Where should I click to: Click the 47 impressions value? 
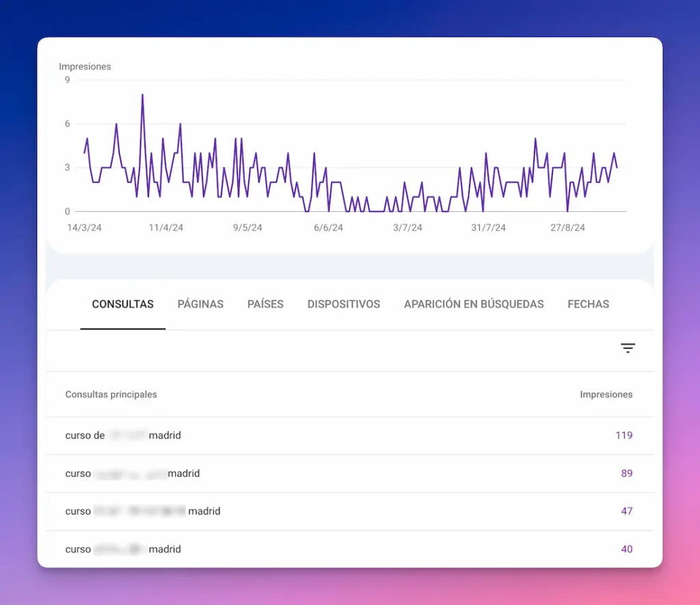(x=627, y=511)
